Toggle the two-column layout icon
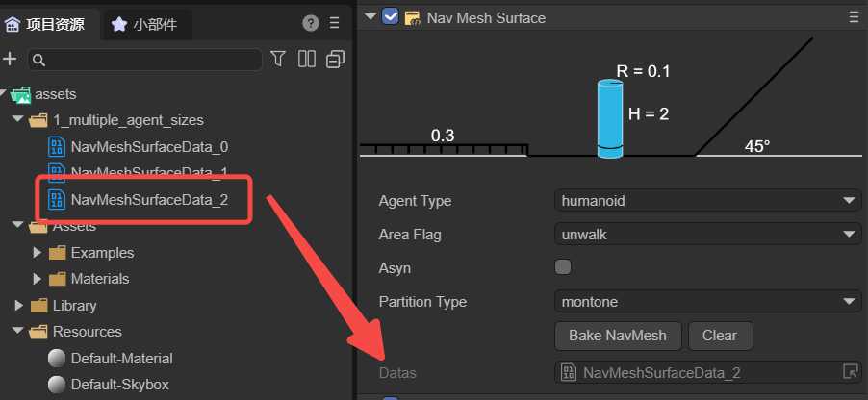 coord(307,60)
